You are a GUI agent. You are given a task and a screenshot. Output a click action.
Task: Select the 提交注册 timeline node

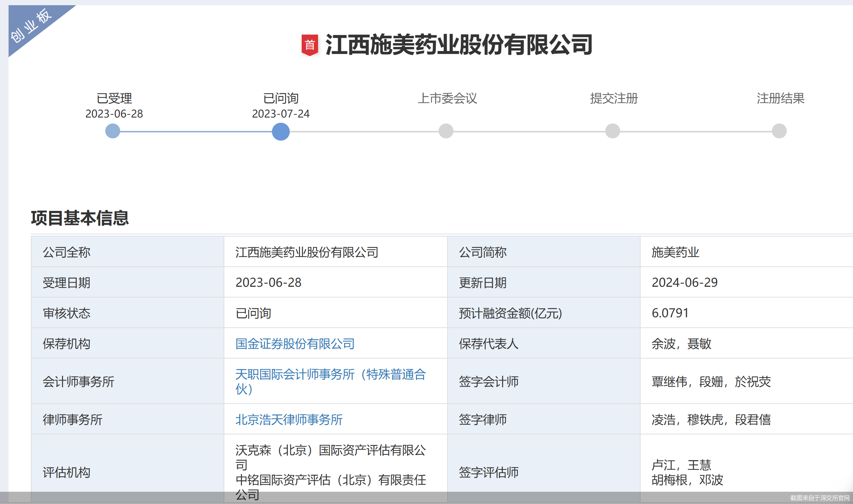pyautogui.click(x=613, y=131)
